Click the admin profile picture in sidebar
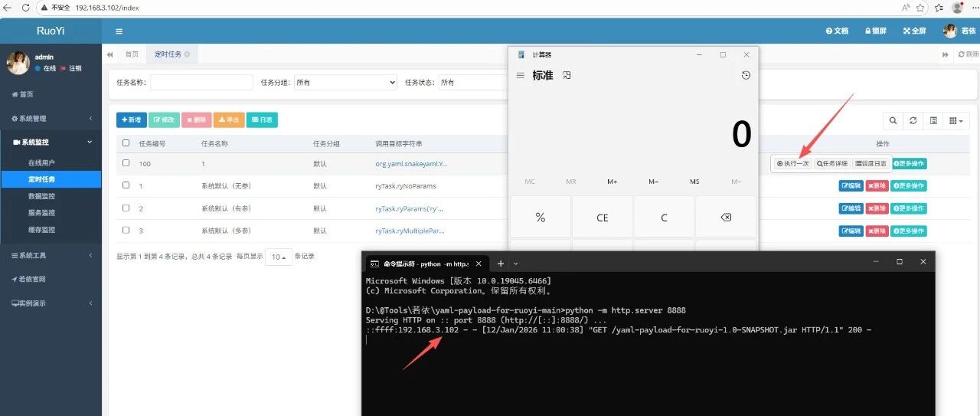 [18, 63]
